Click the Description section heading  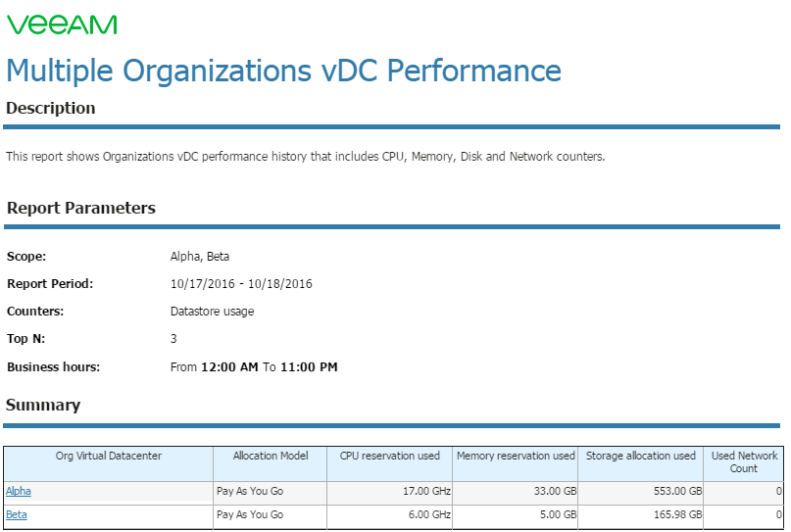point(50,108)
